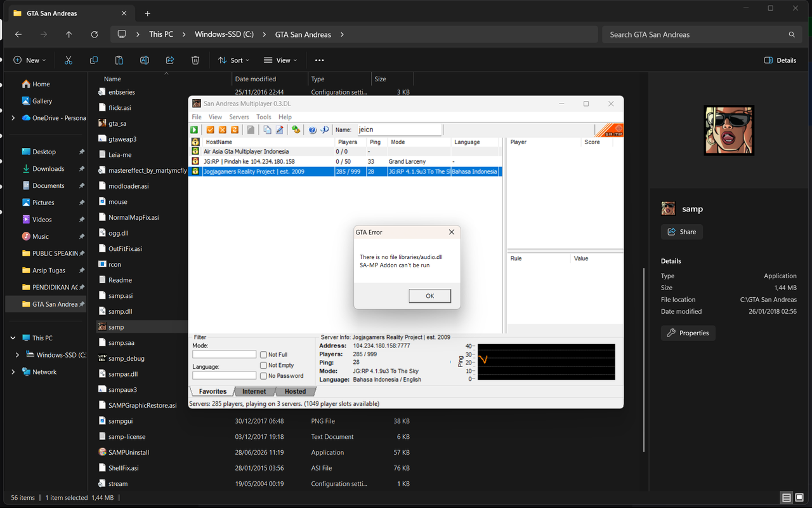This screenshot has width=812, height=508.
Task: Switch to the Hosted tab in SA-MP
Action: (295, 391)
